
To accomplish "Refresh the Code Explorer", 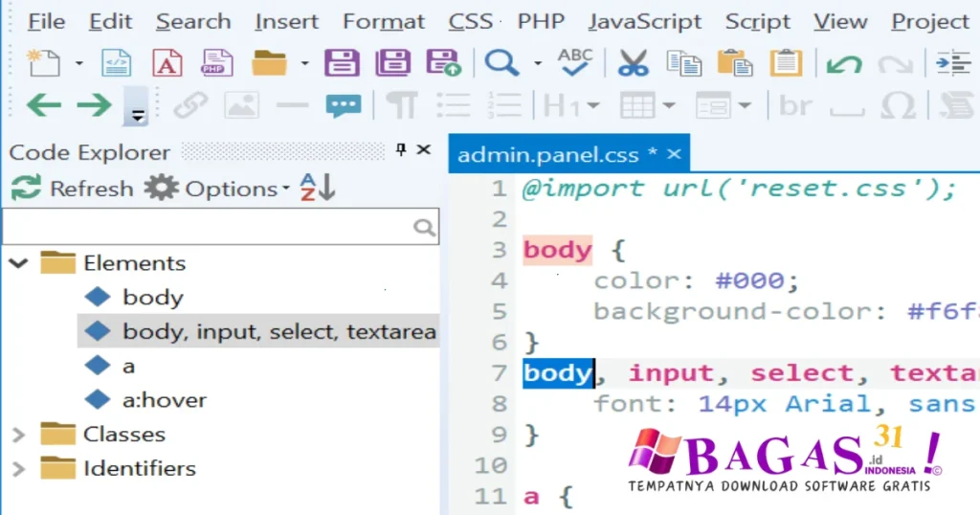I will [72, 189].
